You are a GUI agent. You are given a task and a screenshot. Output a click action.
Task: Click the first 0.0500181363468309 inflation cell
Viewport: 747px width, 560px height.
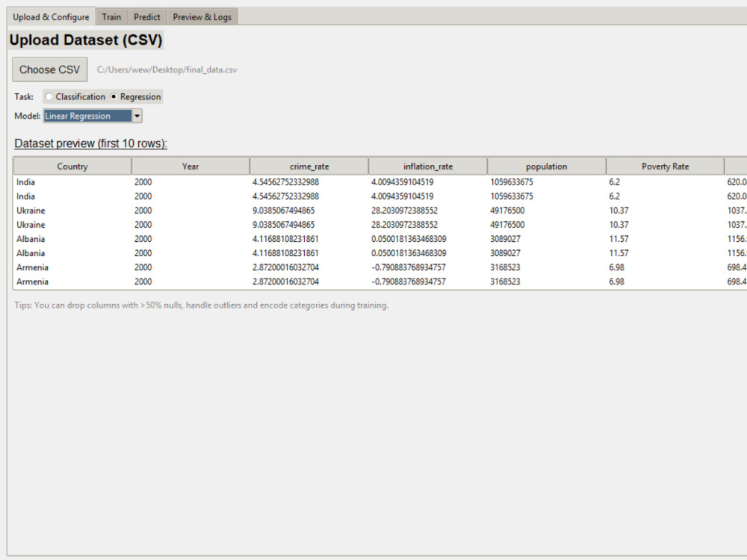click(409, 239)
